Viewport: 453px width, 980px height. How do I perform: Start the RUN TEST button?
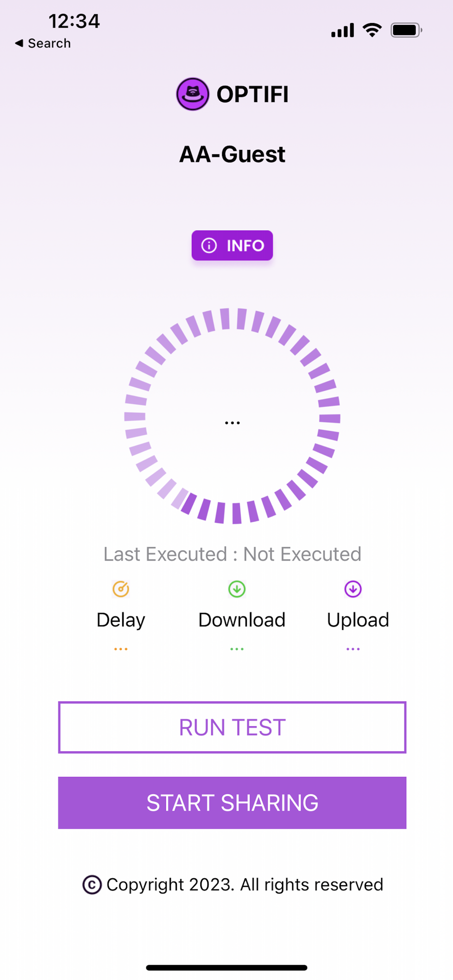pos(232,727)
